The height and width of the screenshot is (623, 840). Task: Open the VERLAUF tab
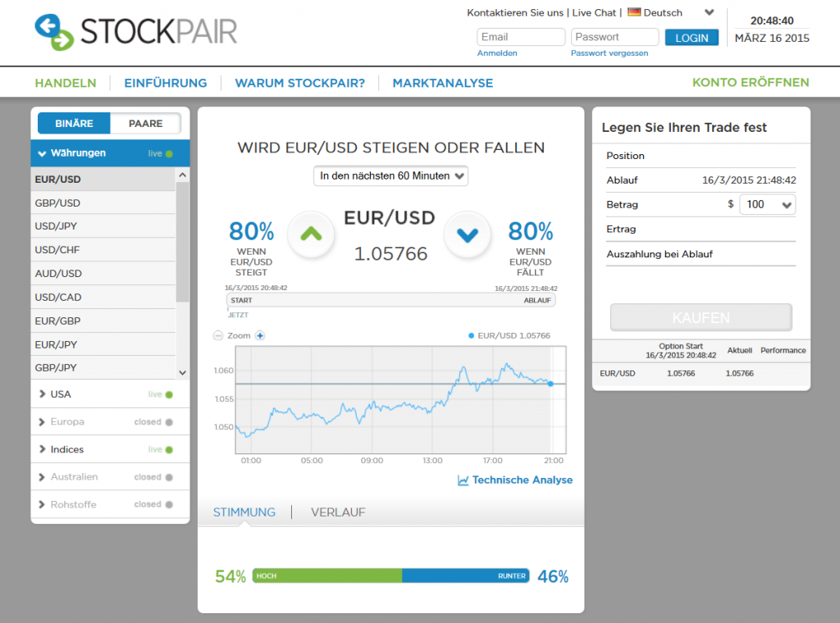pos(338,512)
